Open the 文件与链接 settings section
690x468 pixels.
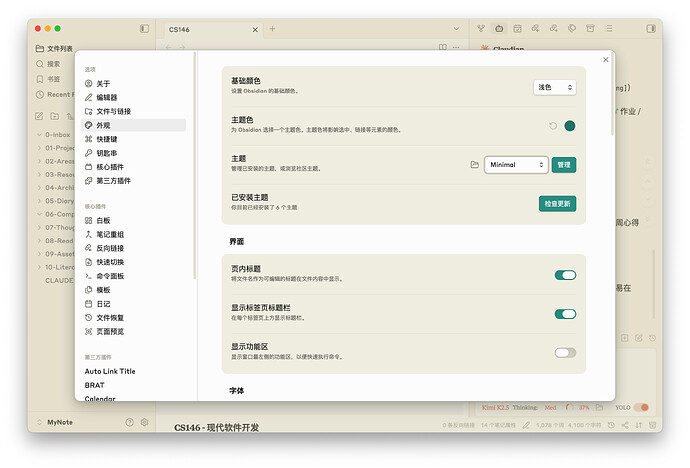pyautogui.click(x=133, y=111)
